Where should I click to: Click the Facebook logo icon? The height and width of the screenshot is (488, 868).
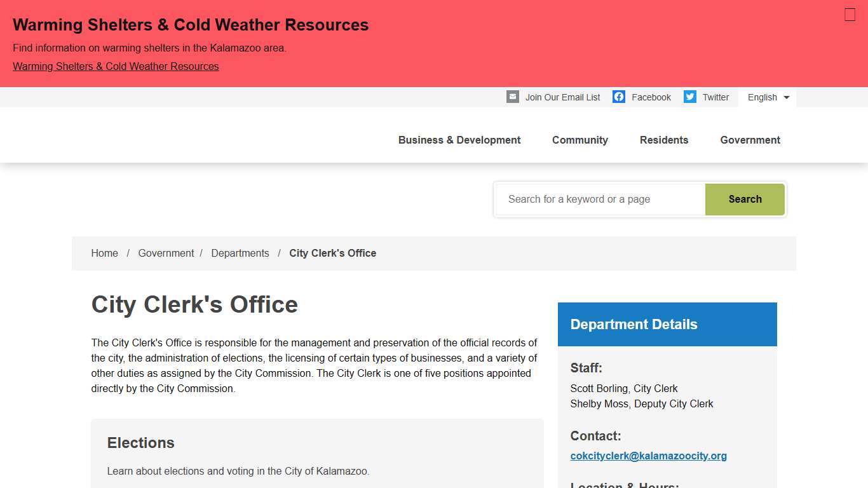tap(619, 97)
